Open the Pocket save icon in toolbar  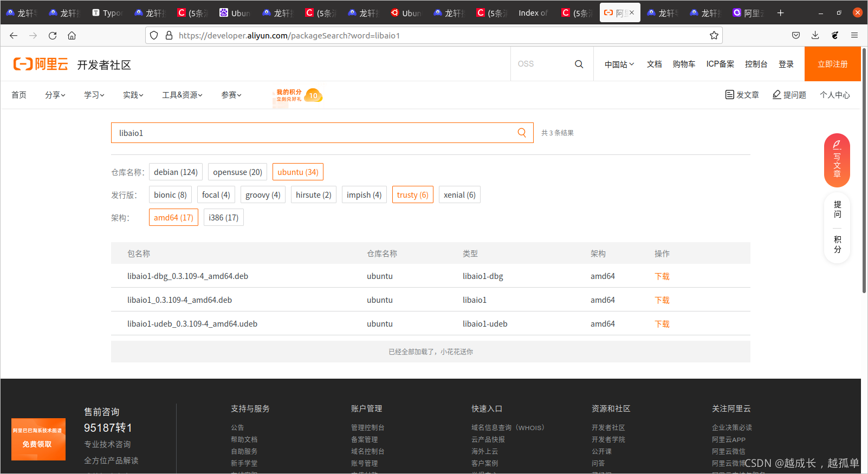[796, 35]
